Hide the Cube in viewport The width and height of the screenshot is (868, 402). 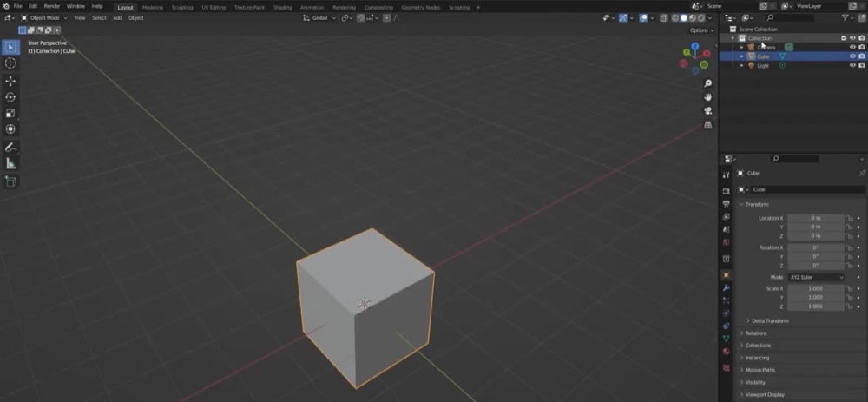coord(852,56)
